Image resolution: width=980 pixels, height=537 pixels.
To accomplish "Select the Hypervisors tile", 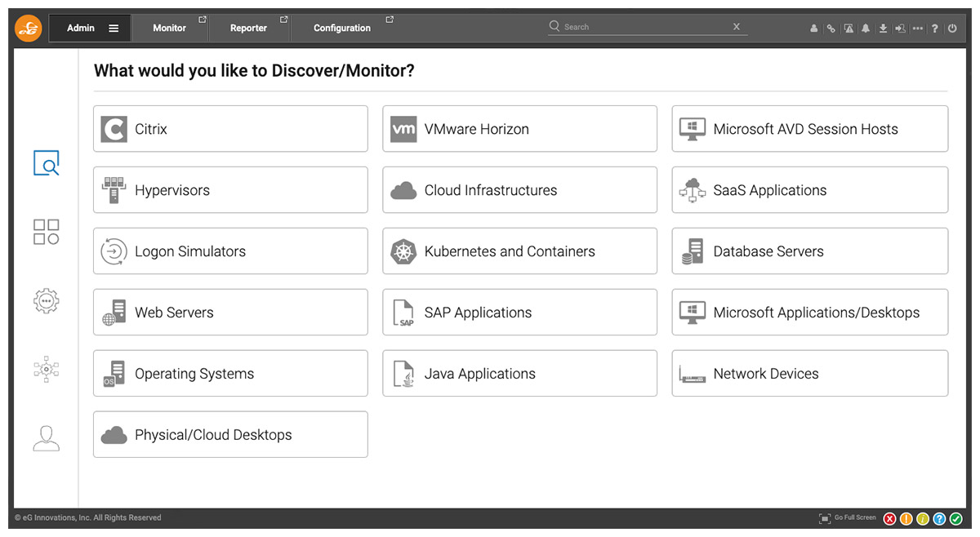I will (230, 190).
